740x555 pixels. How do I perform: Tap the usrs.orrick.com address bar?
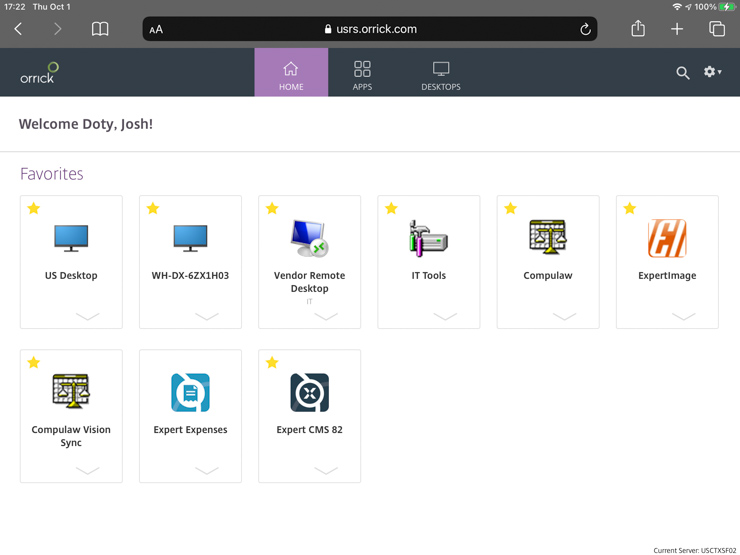[x=370, y=30]
